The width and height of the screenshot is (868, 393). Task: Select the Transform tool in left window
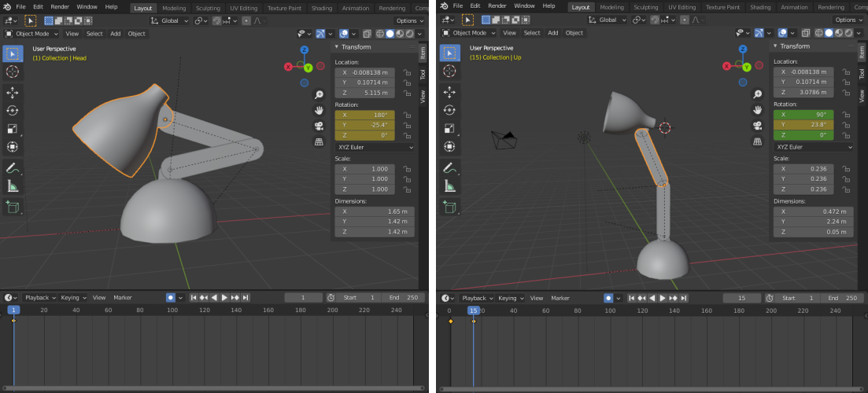[x=12, y=147]
